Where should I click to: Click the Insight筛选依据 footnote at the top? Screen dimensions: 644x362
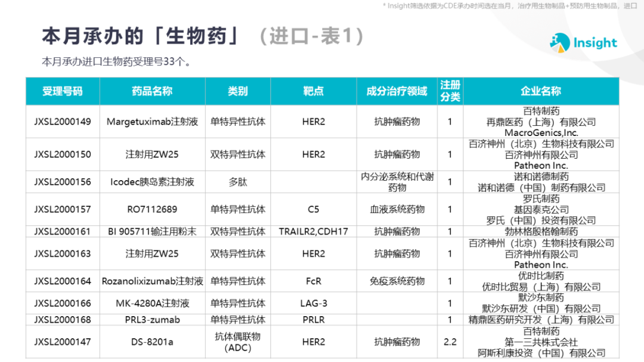tap(510, 6)
